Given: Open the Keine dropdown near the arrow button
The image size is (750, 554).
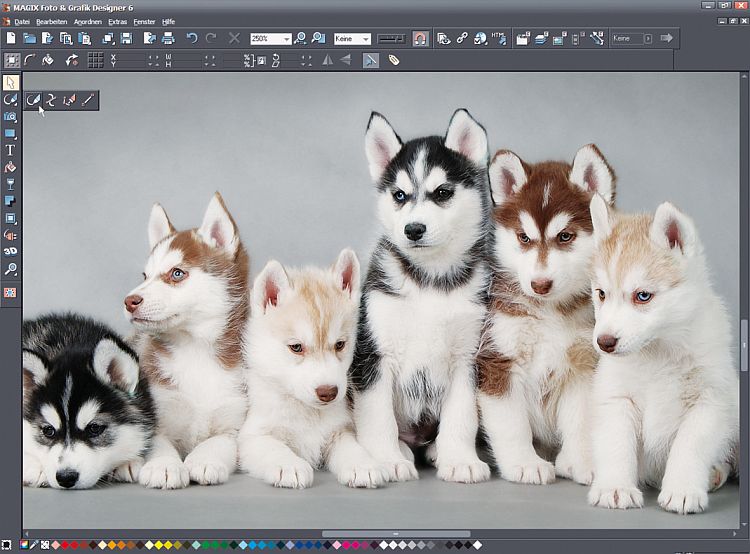Looking at the screenshot, I should [647, 38].
